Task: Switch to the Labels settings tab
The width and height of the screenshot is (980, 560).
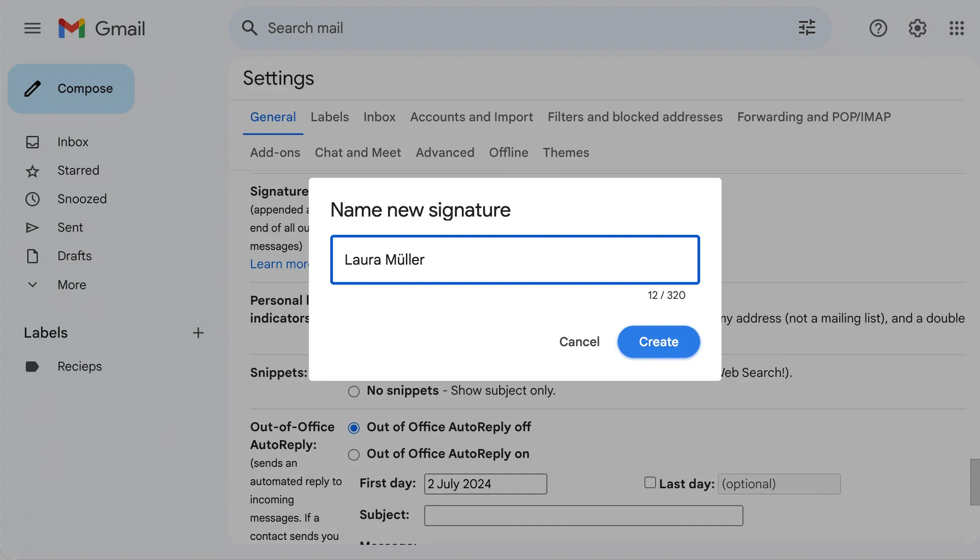Action: pyautogui.click(x=329, y=117)
